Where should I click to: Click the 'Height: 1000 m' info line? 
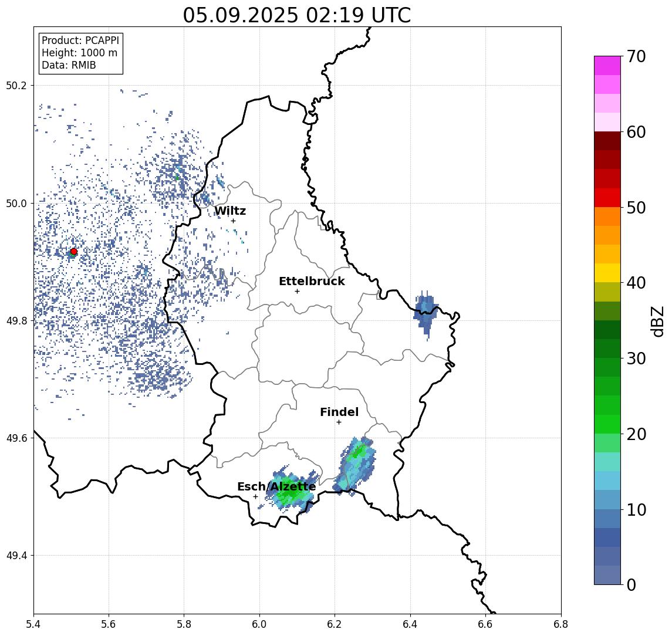79,53
